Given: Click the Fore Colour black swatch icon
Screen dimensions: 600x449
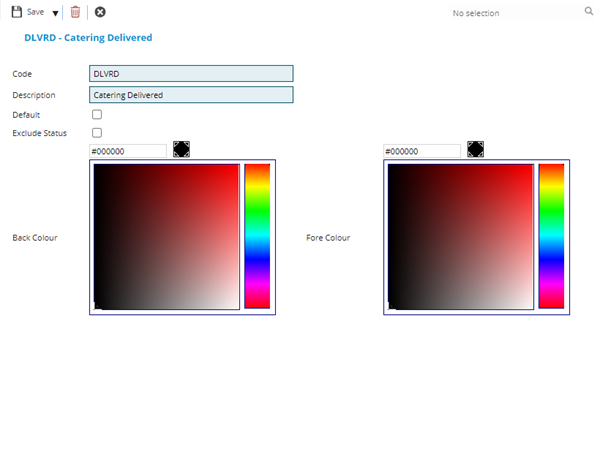Looking at the screenshot, I should click(x=475, y=149).
